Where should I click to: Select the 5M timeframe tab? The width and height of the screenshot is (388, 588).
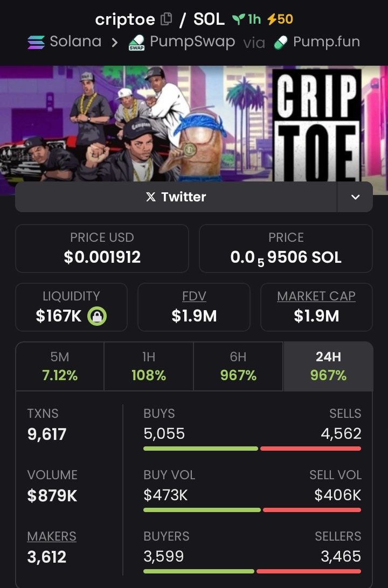coord(60,366)
